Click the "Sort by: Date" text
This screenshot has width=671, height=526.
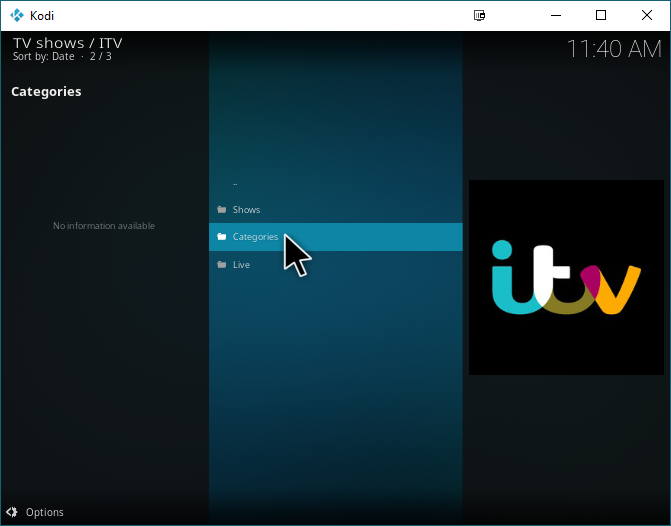[43, 56]
